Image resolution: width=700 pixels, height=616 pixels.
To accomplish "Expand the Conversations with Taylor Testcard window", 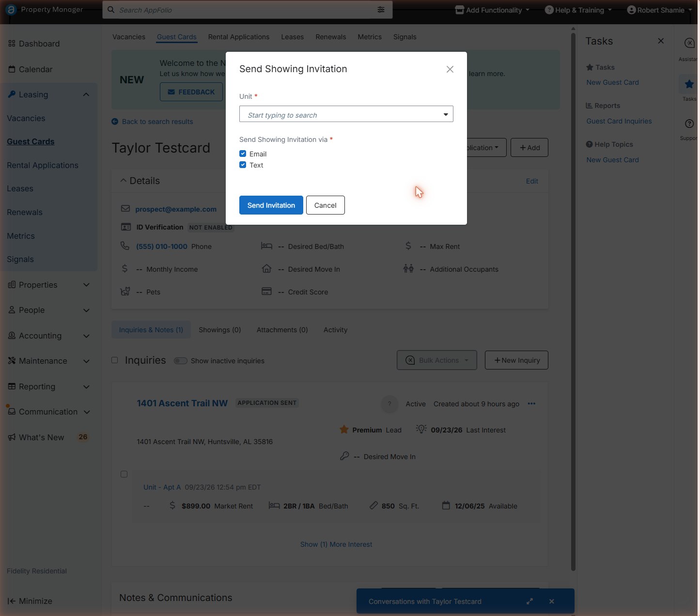I will click(x=529, y=601).
